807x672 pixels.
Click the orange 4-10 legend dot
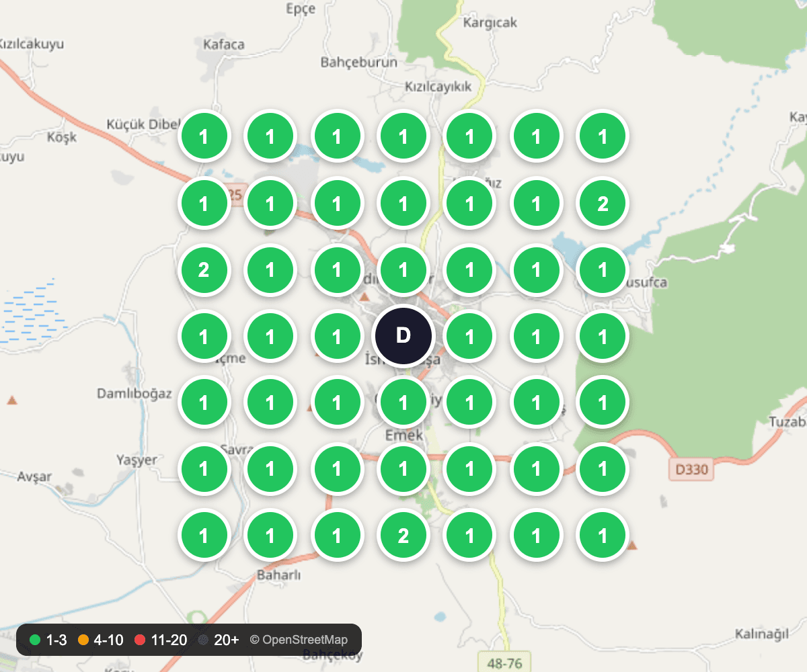pyautogui.click(x=83, y=640)
